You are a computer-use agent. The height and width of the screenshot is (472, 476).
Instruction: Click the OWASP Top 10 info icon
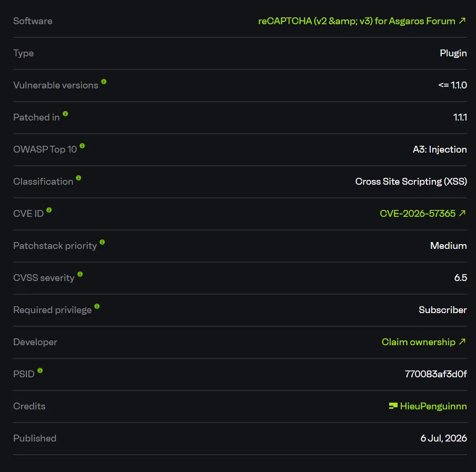pyautogui.click(x=82, y=146)
